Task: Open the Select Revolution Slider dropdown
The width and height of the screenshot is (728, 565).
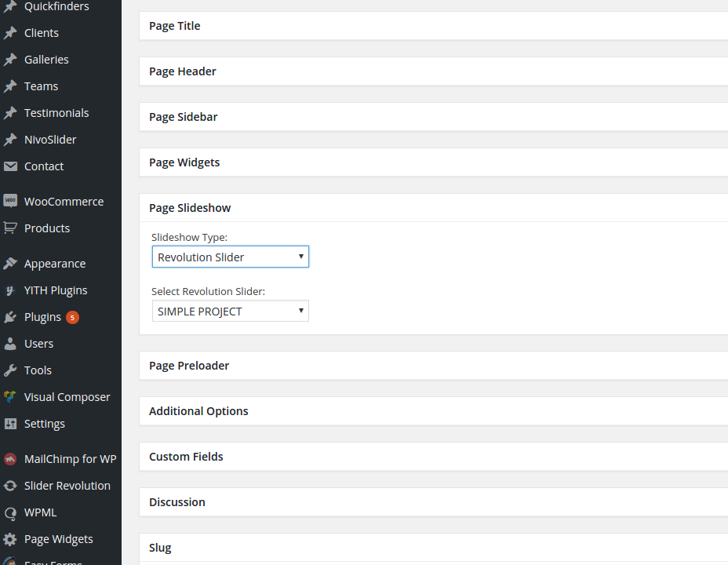Action: coord(230,312)
